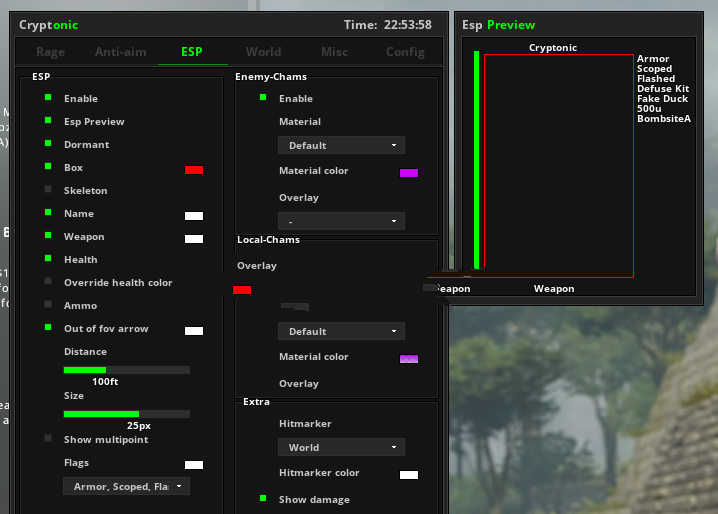Select the World tab
Viewport: 718px width, 514px height.
263,52
